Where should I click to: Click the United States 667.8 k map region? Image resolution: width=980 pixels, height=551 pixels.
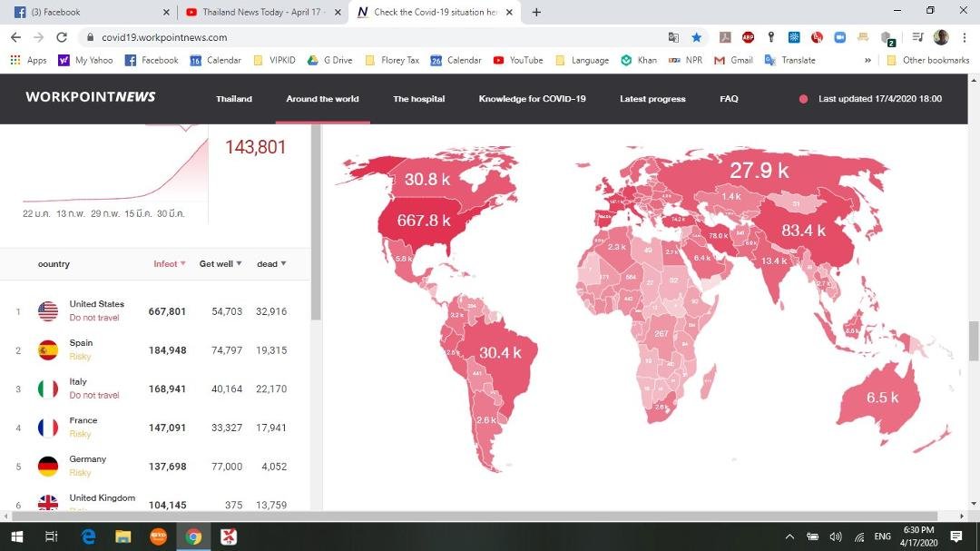tap(424, 221)
